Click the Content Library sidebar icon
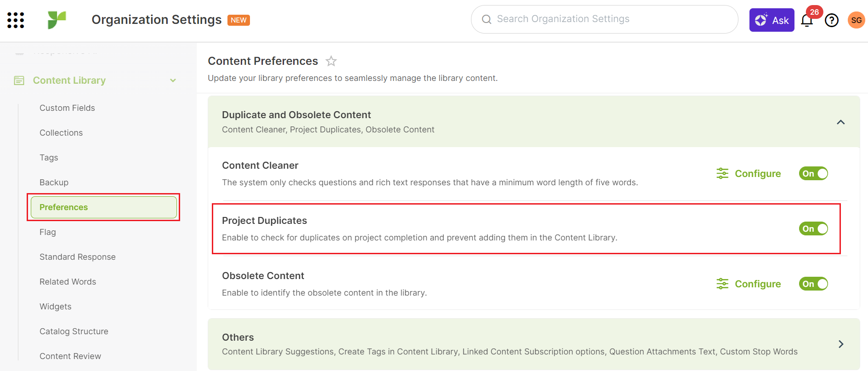The width and height of the screenshot is (868, 371). click(x=19, y=80)
